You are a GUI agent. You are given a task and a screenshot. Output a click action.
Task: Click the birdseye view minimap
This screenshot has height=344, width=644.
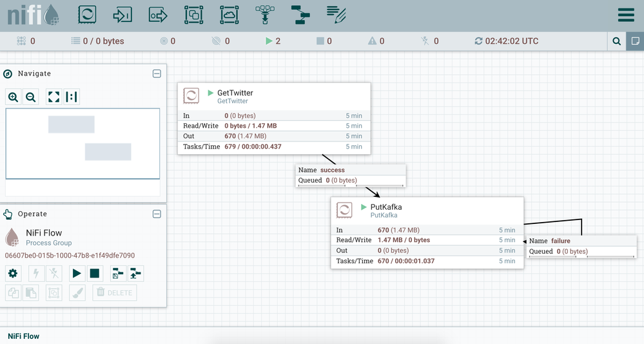pos(83,143)
